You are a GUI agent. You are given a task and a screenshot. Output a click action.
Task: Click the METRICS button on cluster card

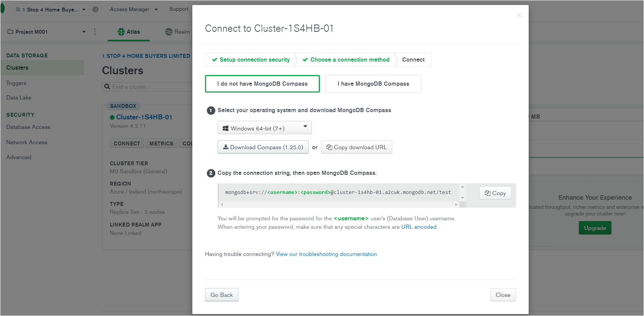[161, 143]
